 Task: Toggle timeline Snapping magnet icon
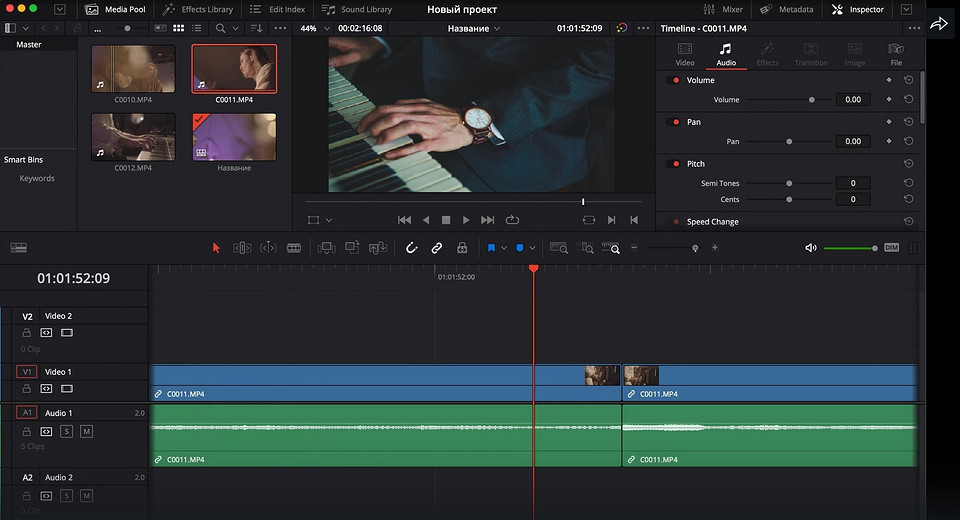411,247
